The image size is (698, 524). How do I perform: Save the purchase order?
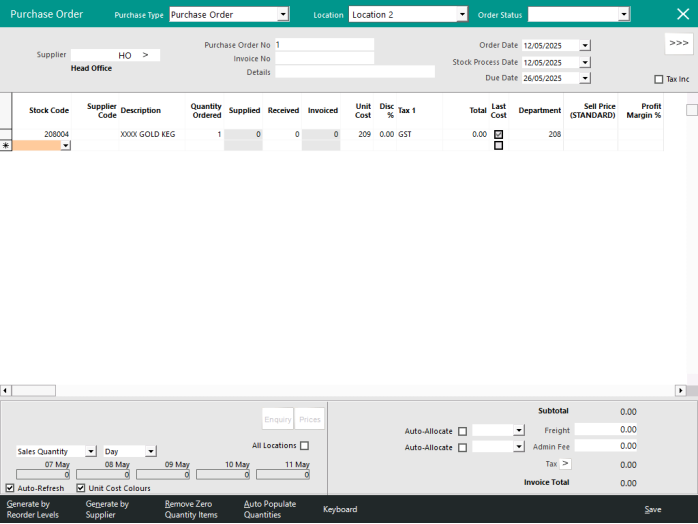[653, 509]
